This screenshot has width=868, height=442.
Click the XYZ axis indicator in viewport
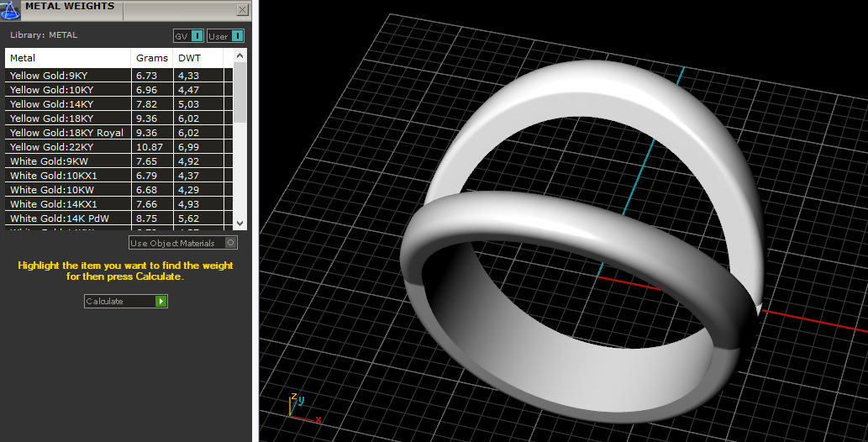[303, 408]
